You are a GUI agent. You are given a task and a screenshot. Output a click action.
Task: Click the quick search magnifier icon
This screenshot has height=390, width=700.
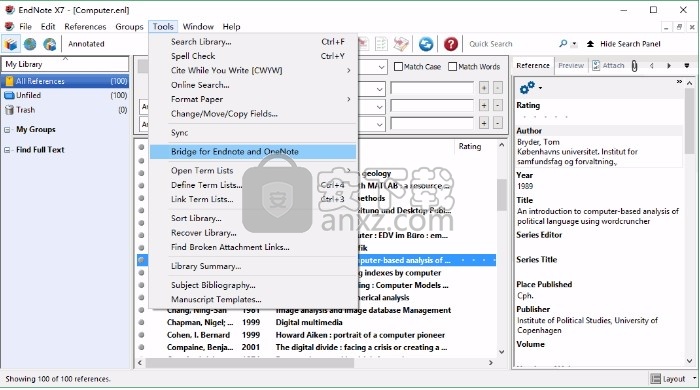pos(563,44)
